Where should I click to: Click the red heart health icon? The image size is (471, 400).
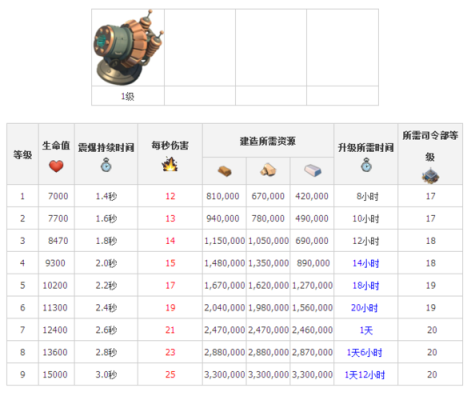[56, 166]
